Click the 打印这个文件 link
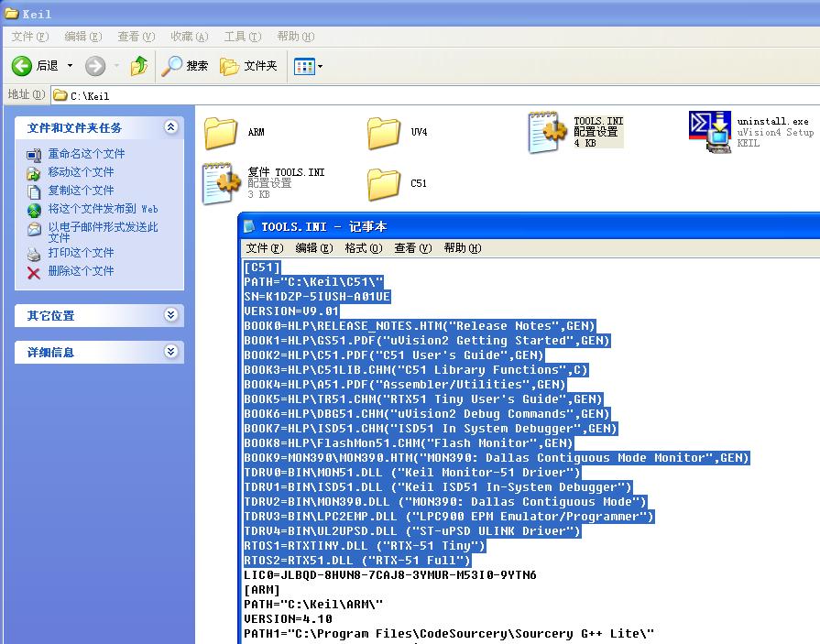Viewport: 820px width, 644px height. tap(81, 253)
